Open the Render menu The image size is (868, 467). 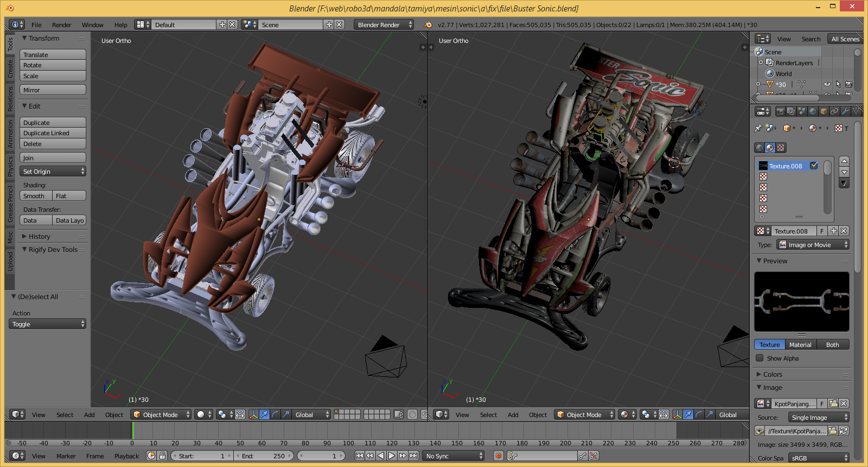pos(61,25)
